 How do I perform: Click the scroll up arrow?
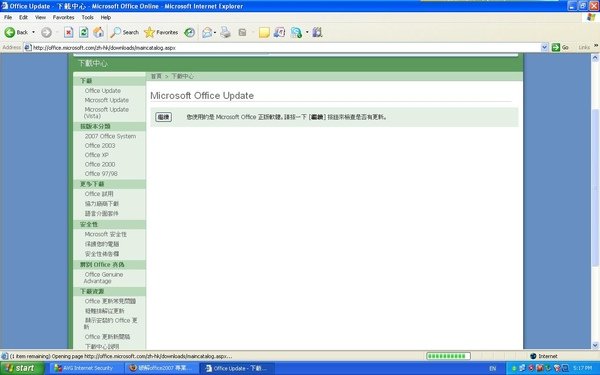point(595,58)
